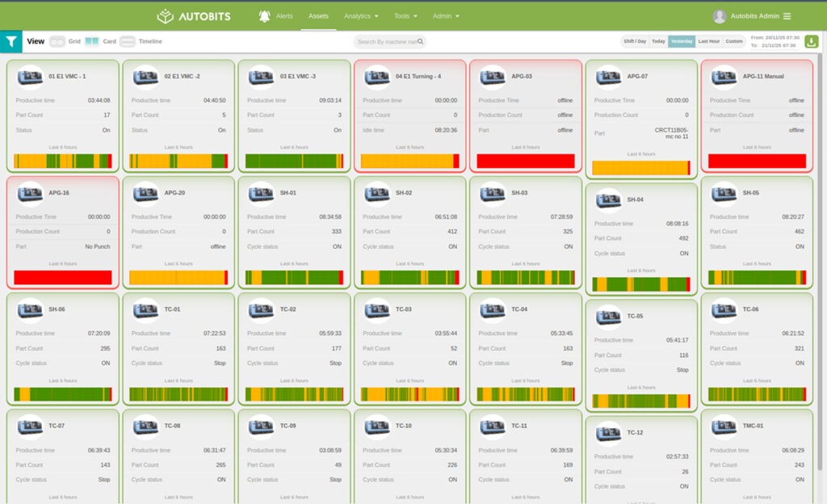Switch on Timeline view
Image resolution: width=827 pixels, height=504 pixels.
click(x=128, y=40)
